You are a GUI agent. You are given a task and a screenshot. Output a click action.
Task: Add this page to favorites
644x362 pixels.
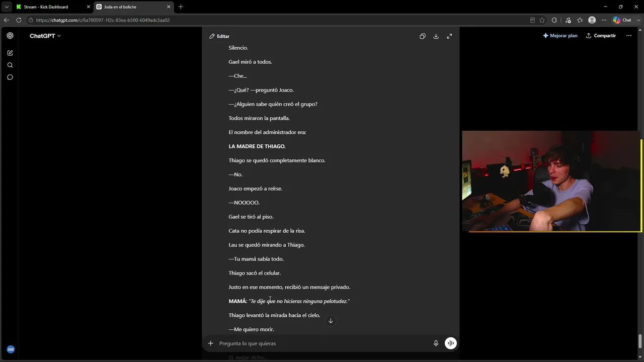coord(542,20)
